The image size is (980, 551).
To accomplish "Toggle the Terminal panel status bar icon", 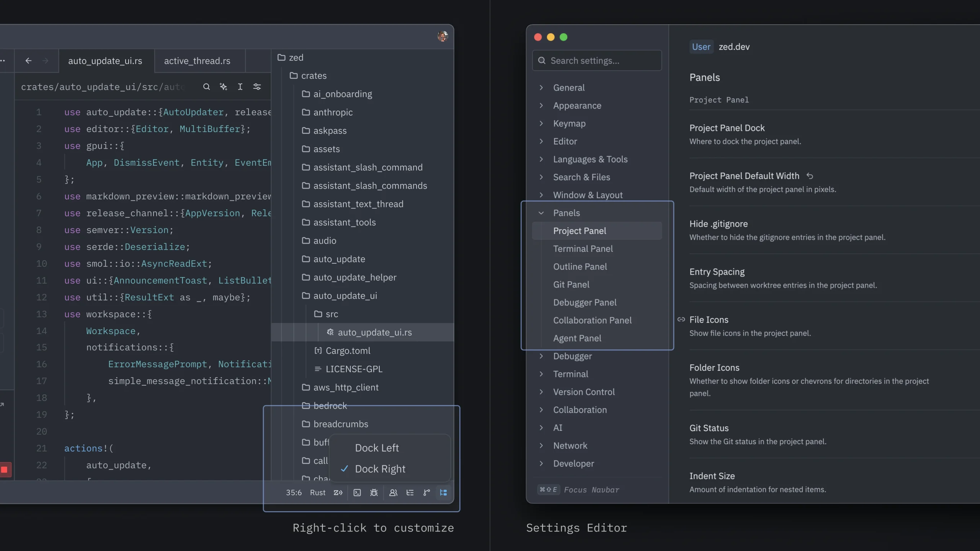I will pos(357,492).
